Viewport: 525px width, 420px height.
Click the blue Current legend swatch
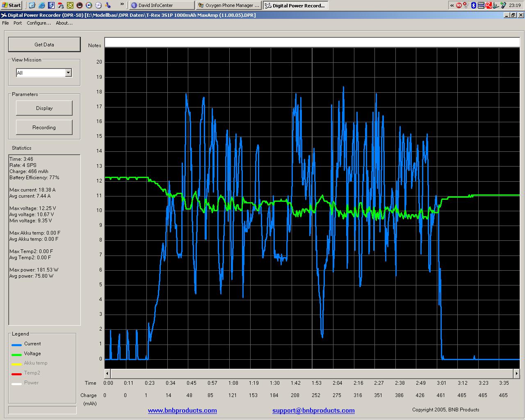tap(16, 345)
